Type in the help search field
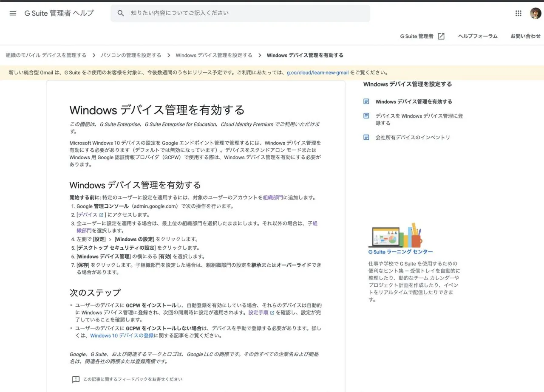Viewport: 544px width, 392px height. 246,13
